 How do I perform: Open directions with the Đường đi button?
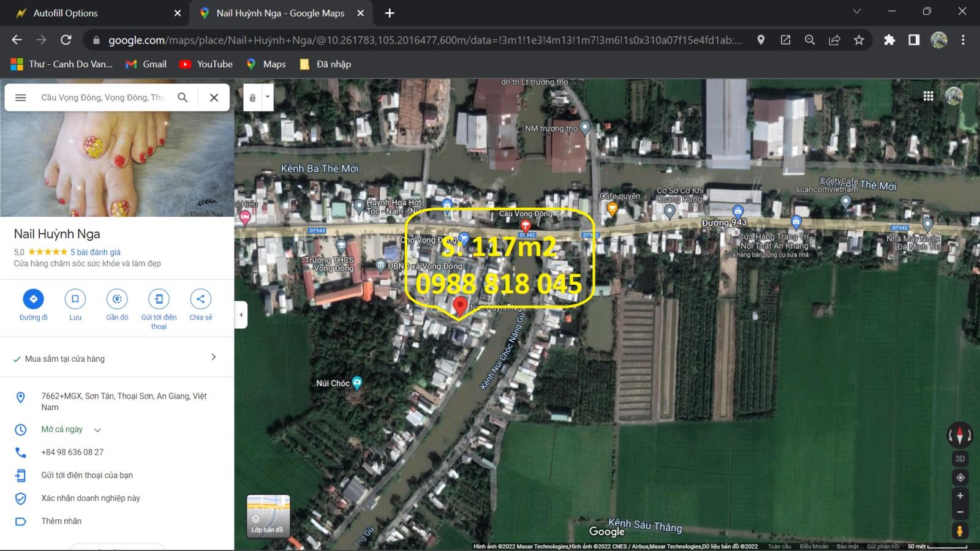[34, 305]
